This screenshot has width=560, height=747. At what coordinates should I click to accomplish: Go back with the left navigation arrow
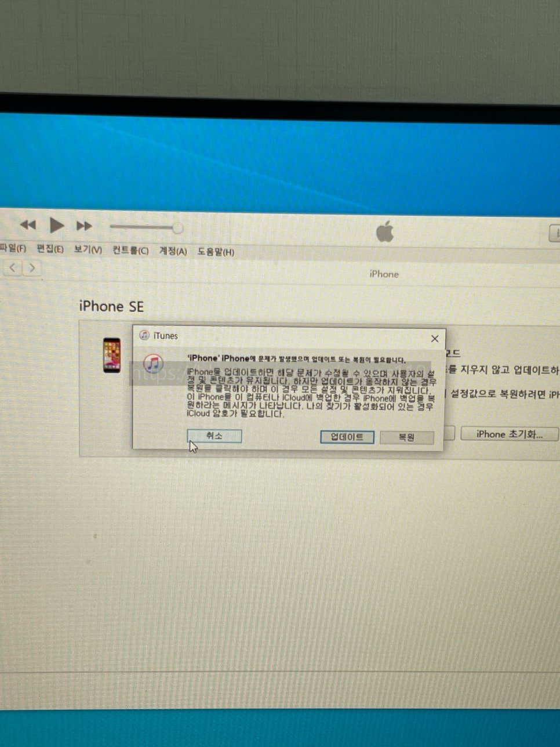click(13, 267)
